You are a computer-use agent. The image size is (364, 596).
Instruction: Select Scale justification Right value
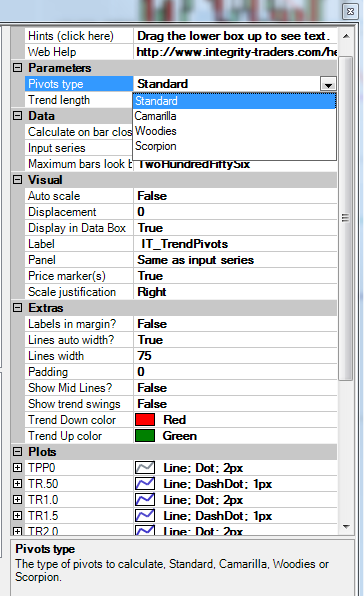(236, 292)
